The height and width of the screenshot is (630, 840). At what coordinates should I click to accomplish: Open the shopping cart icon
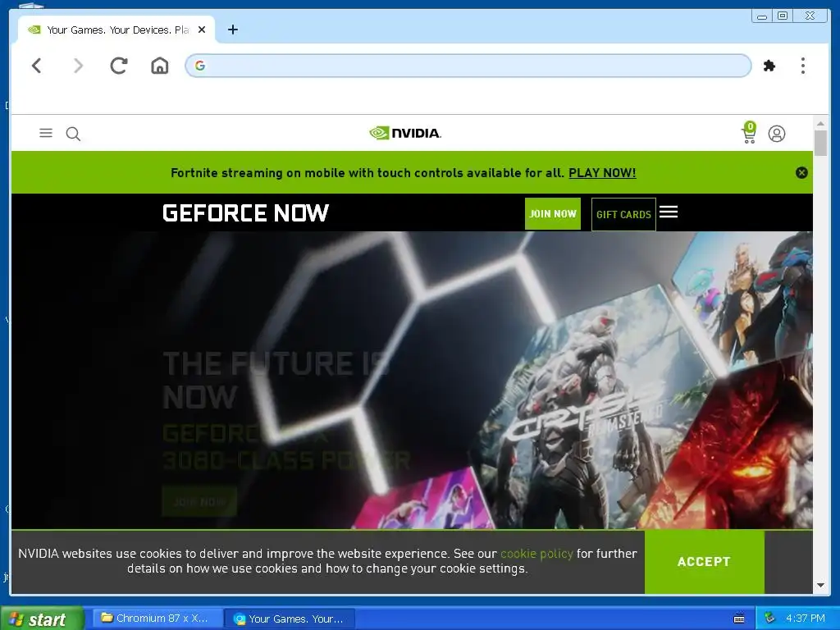749,133
